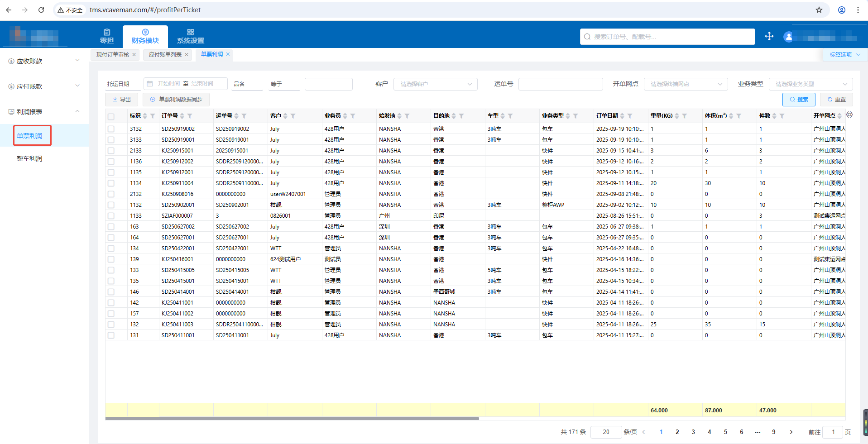Click 单票利润数据同步 button
This screenshot has height=444, width=868.
tap(176, 100)
